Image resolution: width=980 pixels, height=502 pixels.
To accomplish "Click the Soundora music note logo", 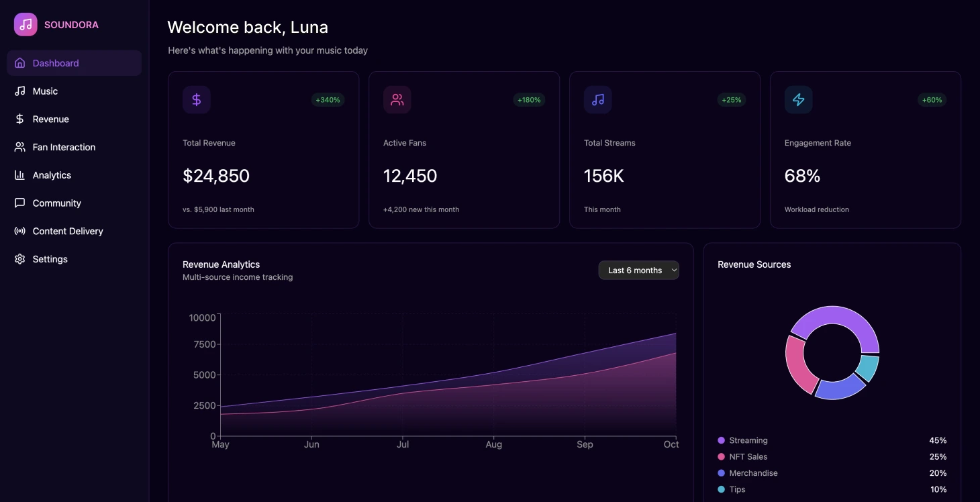I will pyautogui.click(x=26, y=25).
